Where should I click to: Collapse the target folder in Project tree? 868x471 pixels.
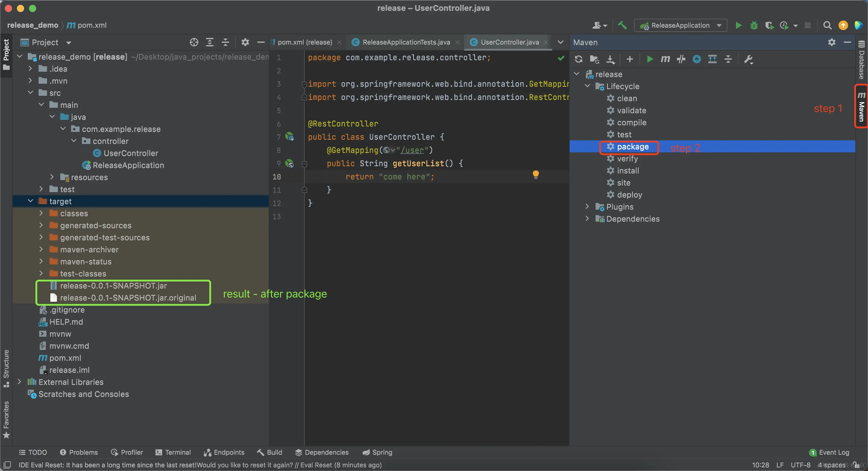30,201
